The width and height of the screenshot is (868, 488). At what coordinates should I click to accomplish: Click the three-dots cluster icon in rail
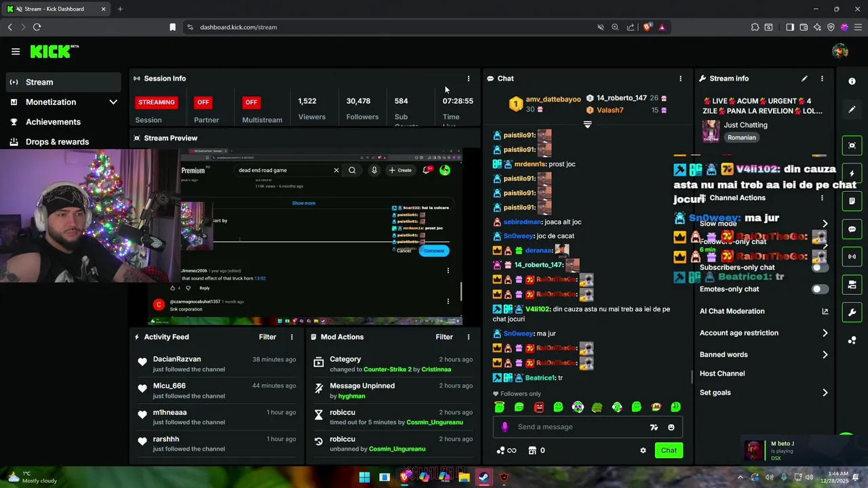(x=852, y=340)
